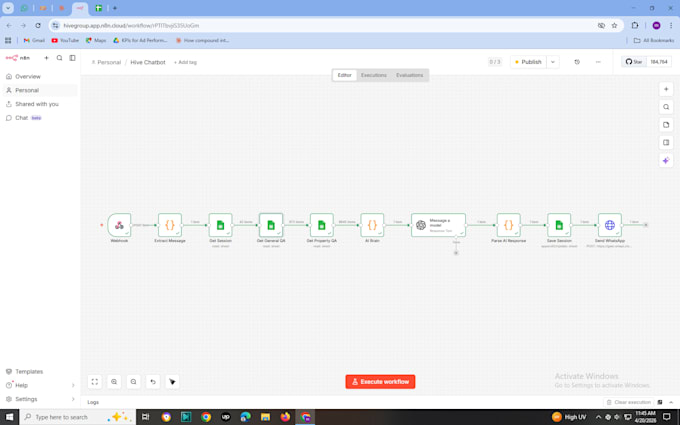The width and height of the screenshot is (680, 425).
Task: Open n8n sidebar search
Action: pos(59,58)
